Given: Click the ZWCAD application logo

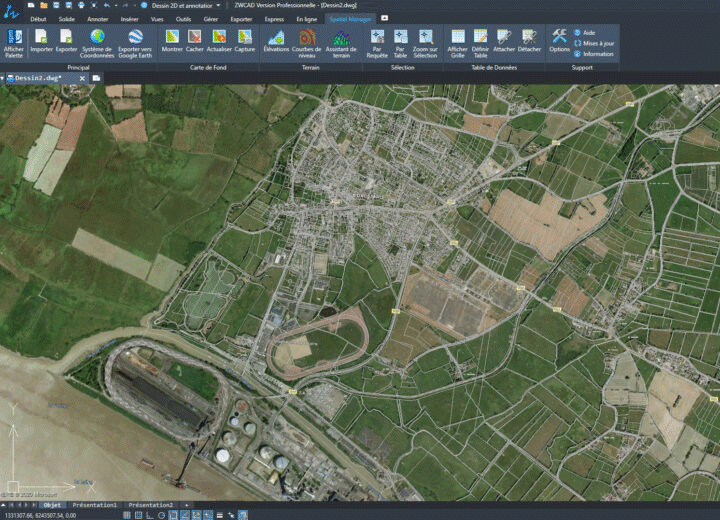Looking at the screenshot, I should pyautogui.click(x=11, y=11).
